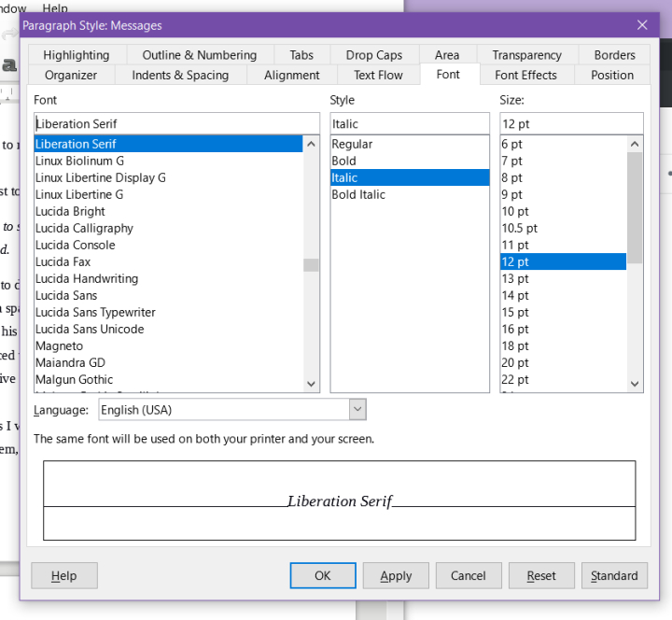Open the Help menu in Writer window
Viewport: 672px width, 620px height.
55,7
